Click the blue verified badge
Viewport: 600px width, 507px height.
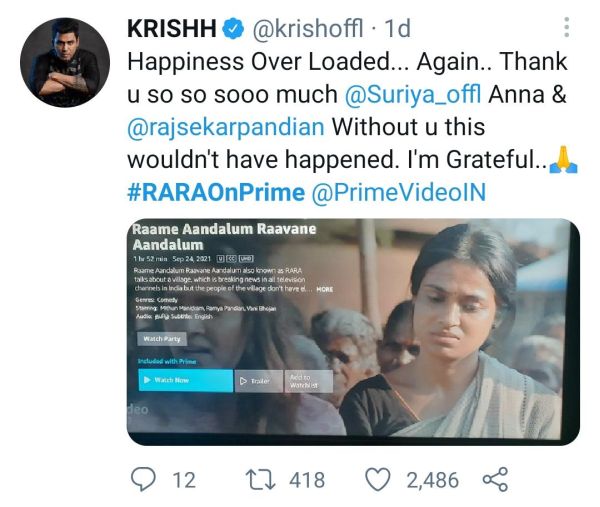tap(233, 28)
